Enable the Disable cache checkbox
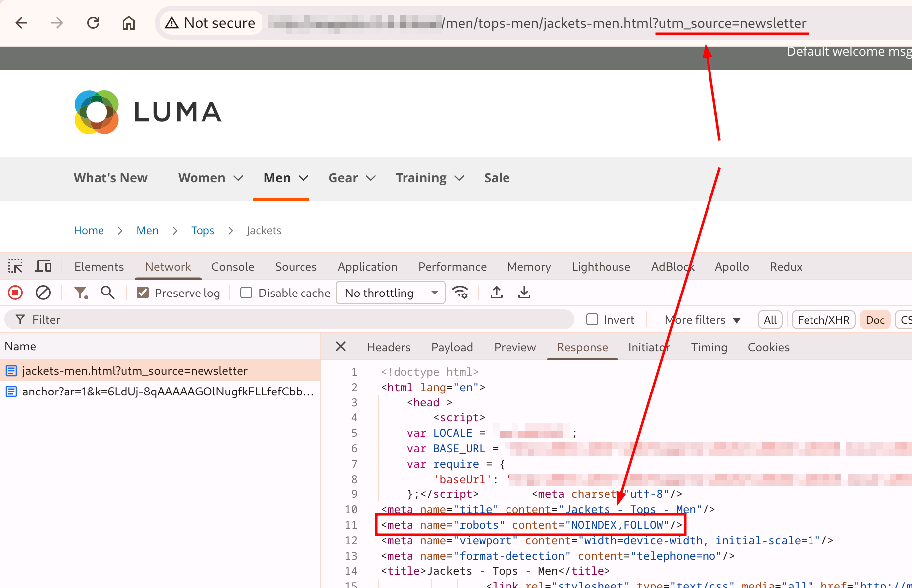Screen dimensions: 912x588 click(x=246, y=293)
